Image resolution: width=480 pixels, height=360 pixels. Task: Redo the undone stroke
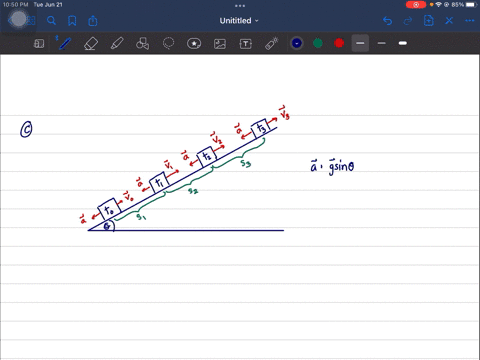408,21
